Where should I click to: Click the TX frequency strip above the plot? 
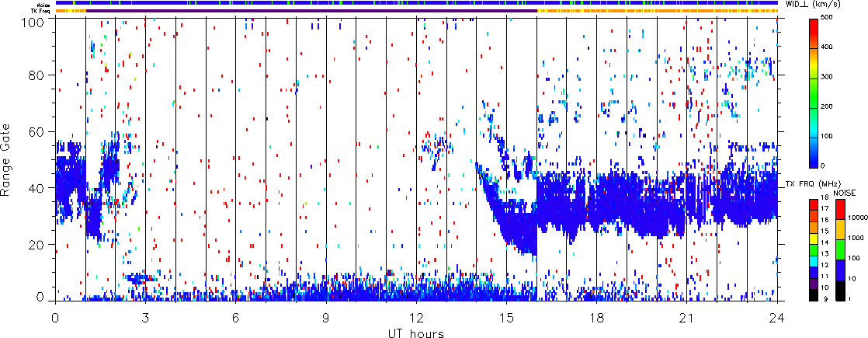416,11
